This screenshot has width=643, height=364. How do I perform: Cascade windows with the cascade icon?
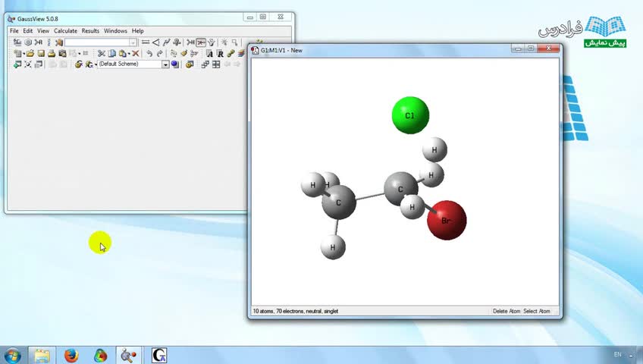[x=205, y=64]
